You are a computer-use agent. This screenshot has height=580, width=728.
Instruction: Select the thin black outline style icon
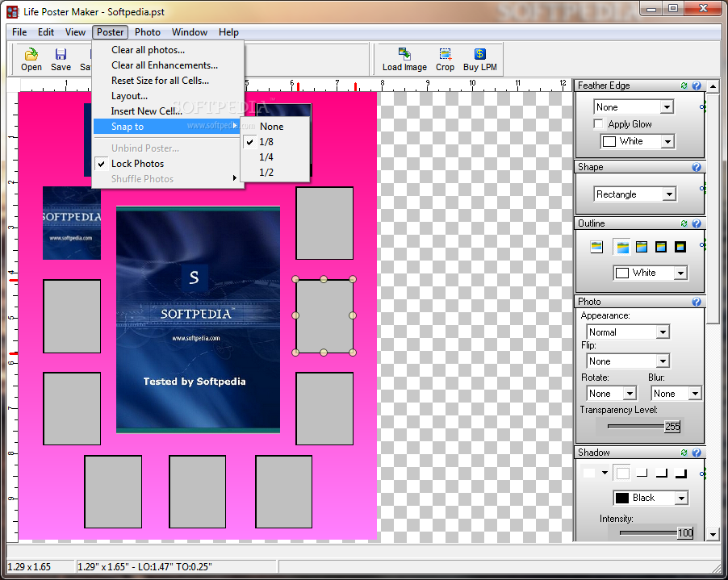(642, 247)
